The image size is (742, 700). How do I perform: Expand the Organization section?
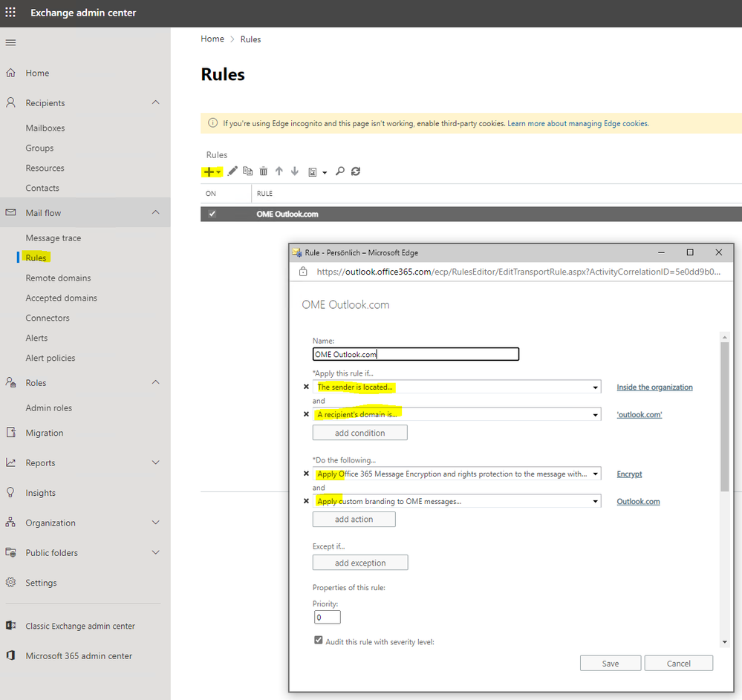click(156, 523)
